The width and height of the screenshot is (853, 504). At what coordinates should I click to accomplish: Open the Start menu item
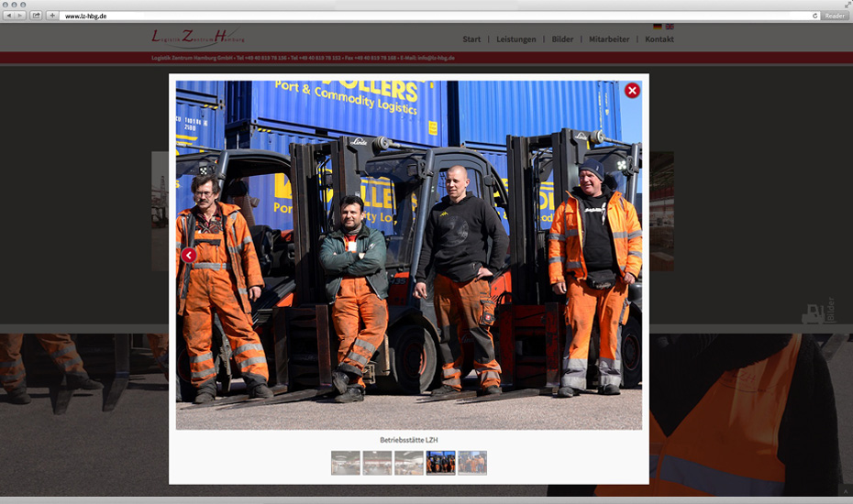(471, 39)
